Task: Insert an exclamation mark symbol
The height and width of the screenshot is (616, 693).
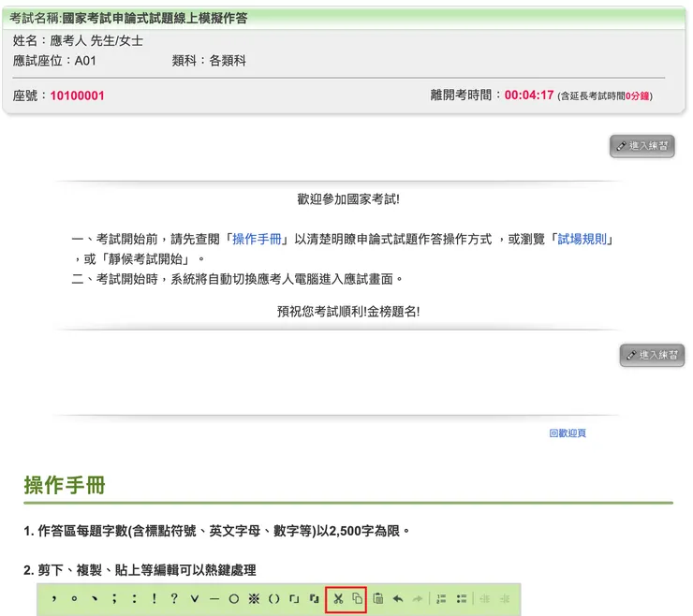Action: [x=155, y=599]
